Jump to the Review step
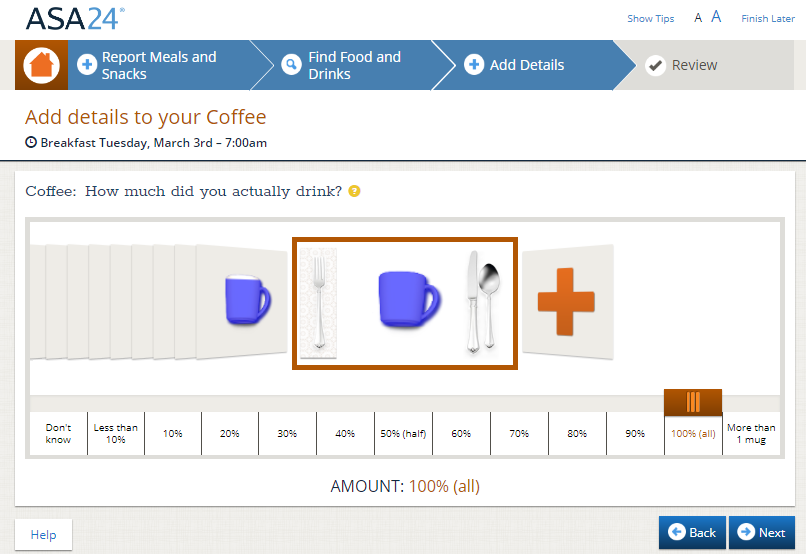The height and width of the screenshot is (554, 806). point(694,65)
